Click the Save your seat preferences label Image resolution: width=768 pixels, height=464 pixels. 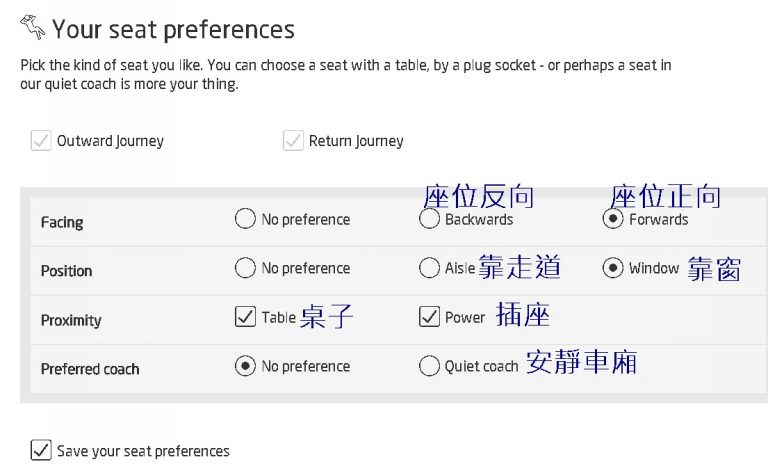point(143,451)
